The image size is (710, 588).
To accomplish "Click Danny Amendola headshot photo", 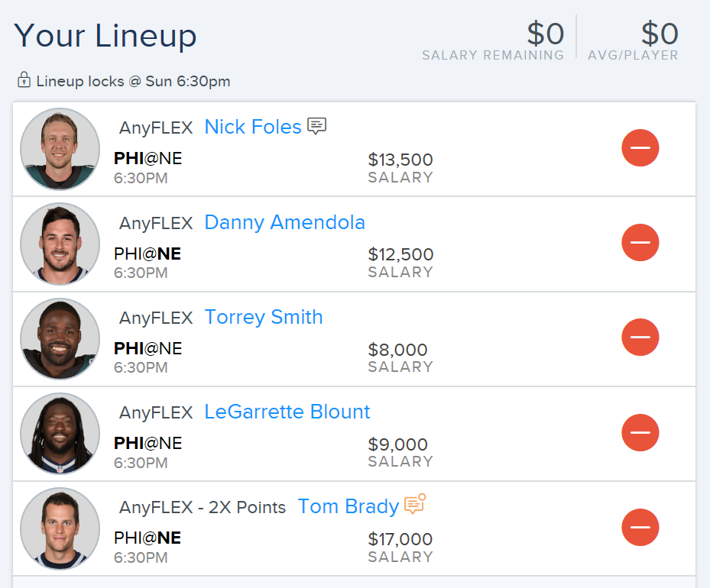I will tap(60, 244).
